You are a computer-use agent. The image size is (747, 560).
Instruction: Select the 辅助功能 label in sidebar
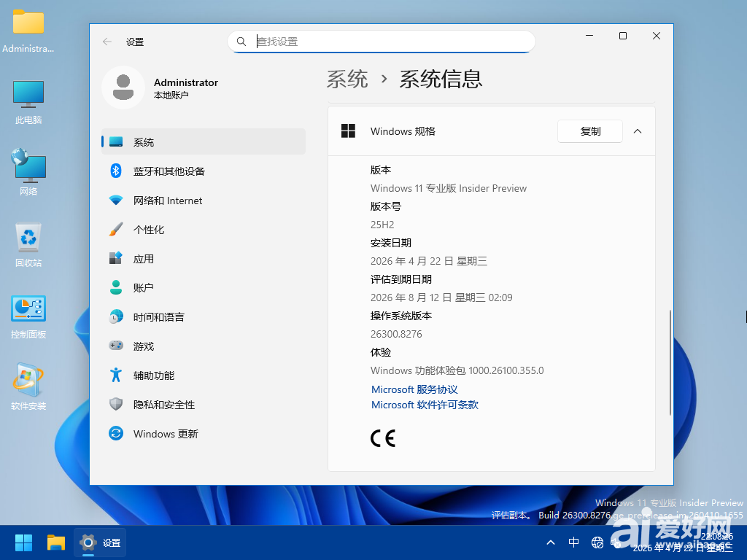154,376
